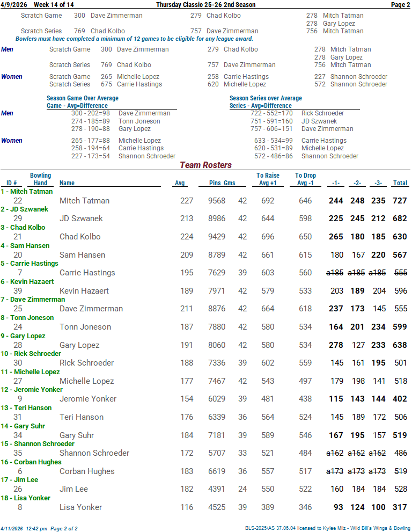
Task: Select the 'To Raise Avg +1' column header
Action: pos(268,179)
